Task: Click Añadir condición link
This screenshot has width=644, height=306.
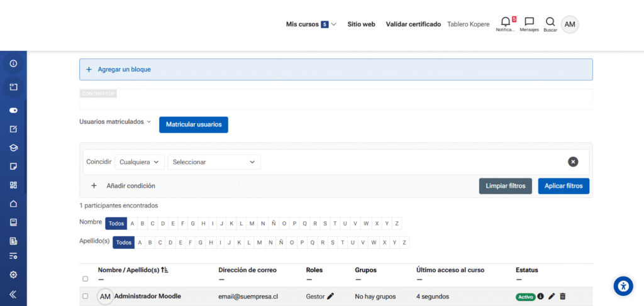Action: point(131,186)
